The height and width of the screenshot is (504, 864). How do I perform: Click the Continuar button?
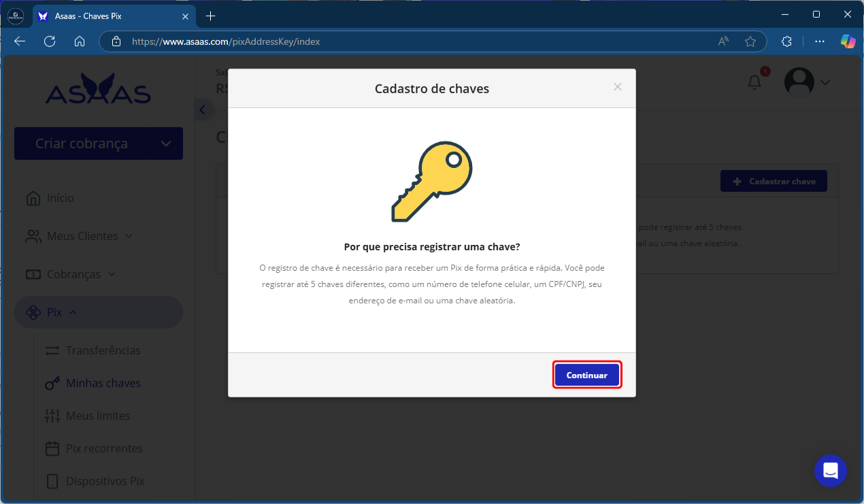point(586,375)
